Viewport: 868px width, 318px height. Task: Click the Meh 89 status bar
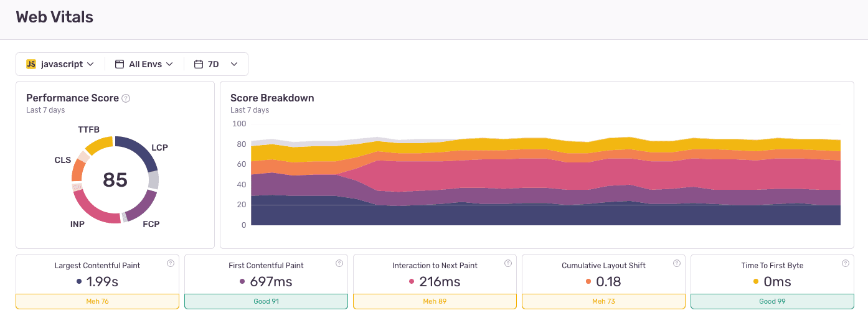(x=435, y=301)
